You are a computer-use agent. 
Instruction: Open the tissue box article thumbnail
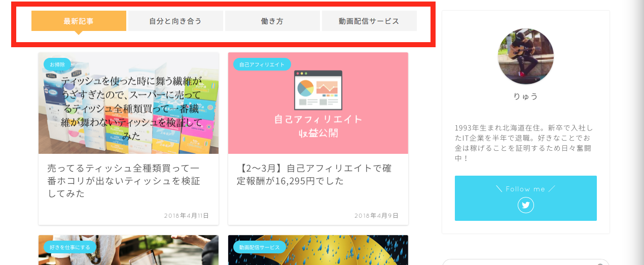pos(128,103)
